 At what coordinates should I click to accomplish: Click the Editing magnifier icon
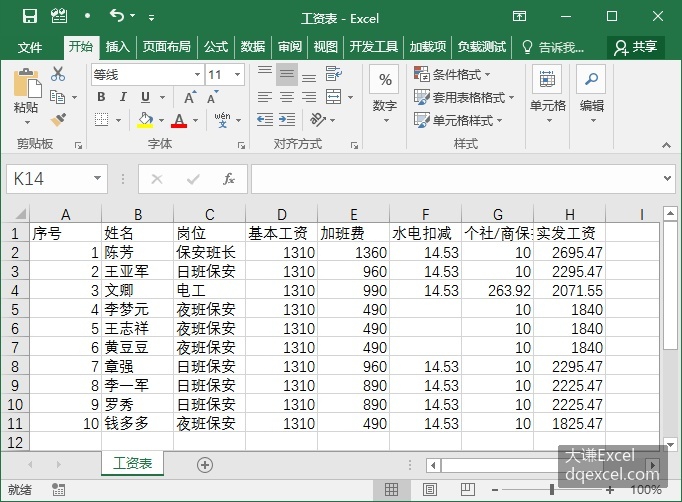[x=591, y=80]
